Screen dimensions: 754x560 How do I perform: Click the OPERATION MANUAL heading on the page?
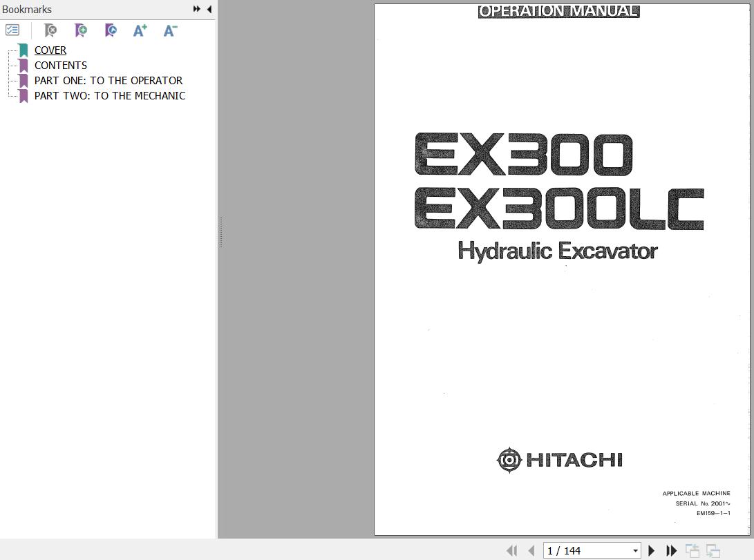pyautogui.click(x=558, y=11)
